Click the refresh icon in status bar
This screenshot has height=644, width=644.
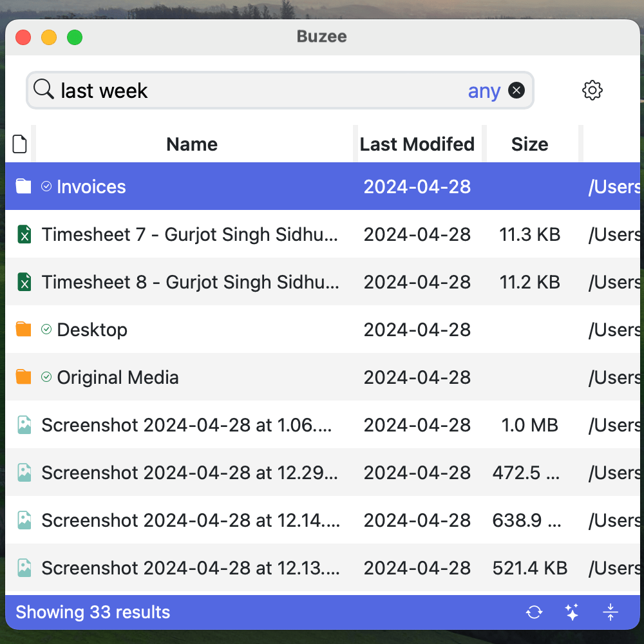[x=534, y=612]
